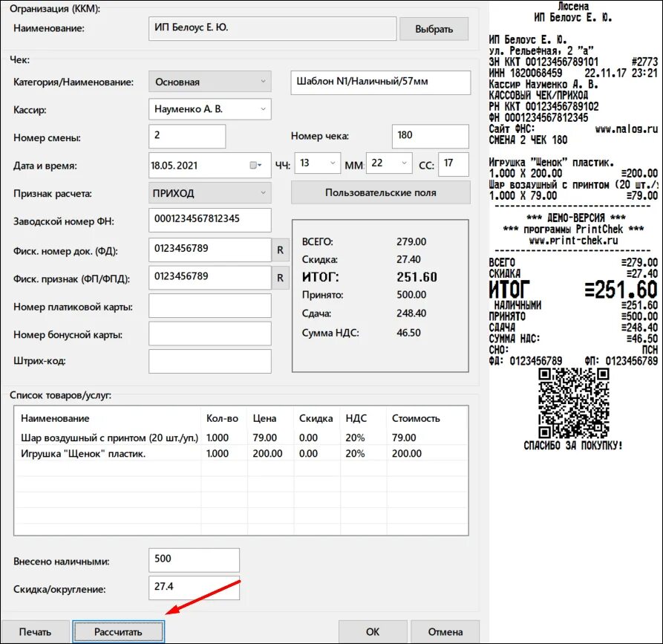Click the price cell 200.00 under Цена
Screen dimensions: 663x644
(x=267, y=453)
